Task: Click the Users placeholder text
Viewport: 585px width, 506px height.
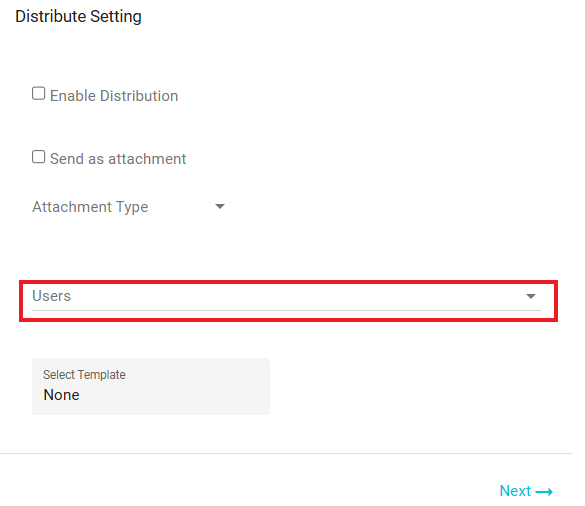Action: (51, 296)
